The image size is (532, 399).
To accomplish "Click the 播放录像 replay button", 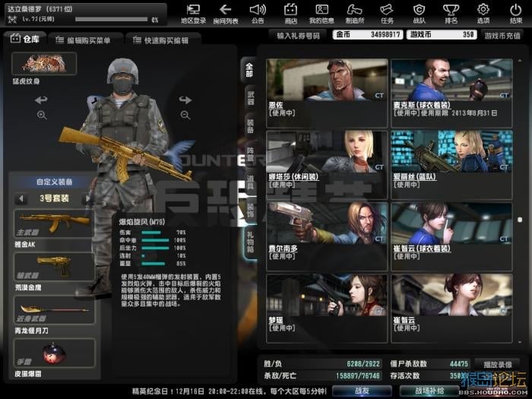I will pos(498,364).
